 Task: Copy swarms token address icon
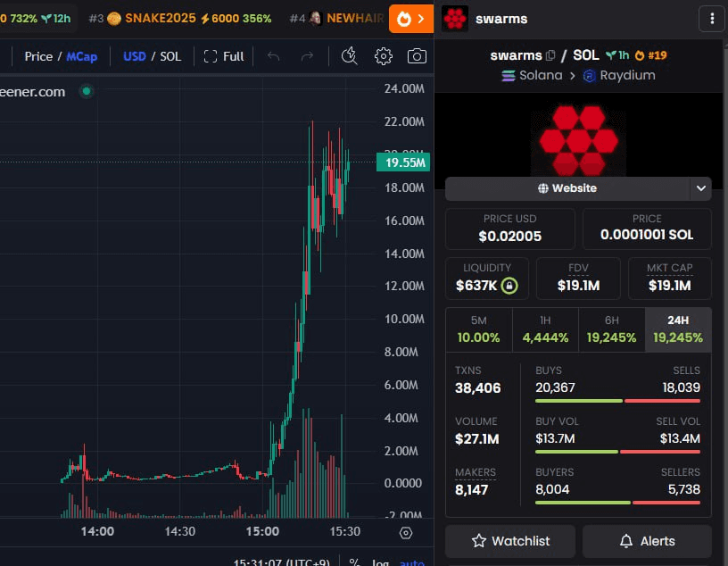pos(550,55)
